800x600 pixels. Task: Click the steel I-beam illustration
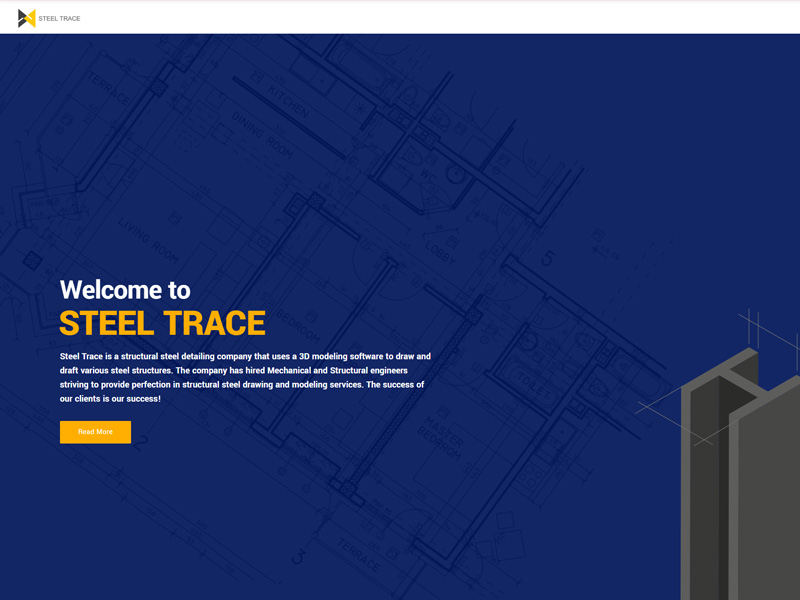(x=740, y=472)
